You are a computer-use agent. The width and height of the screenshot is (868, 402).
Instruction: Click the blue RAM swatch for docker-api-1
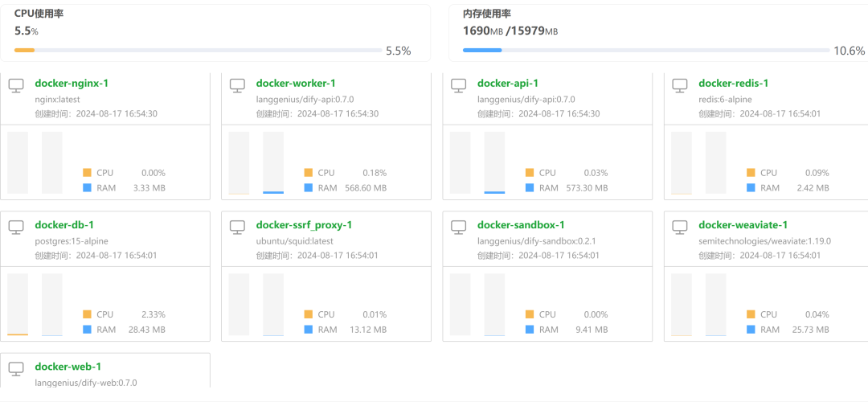529,187
